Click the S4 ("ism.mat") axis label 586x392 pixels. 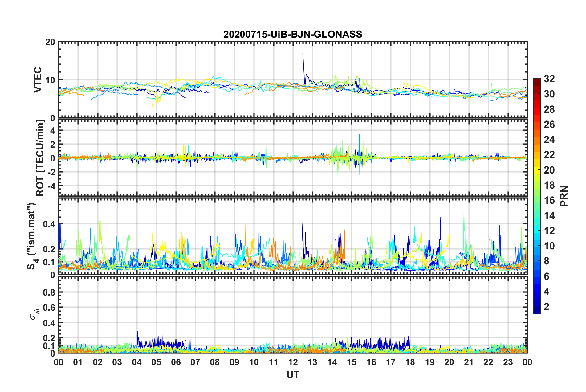[x=32, y=236]
